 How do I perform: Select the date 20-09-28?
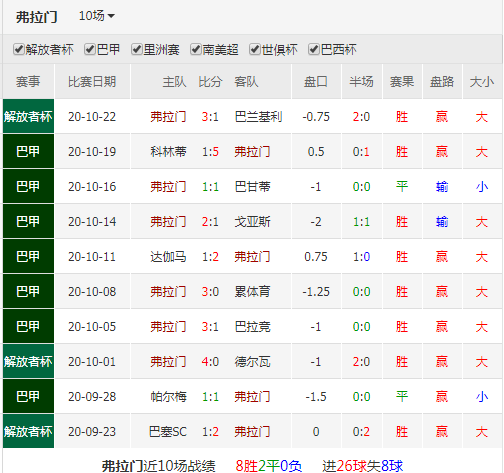[92, 397]
